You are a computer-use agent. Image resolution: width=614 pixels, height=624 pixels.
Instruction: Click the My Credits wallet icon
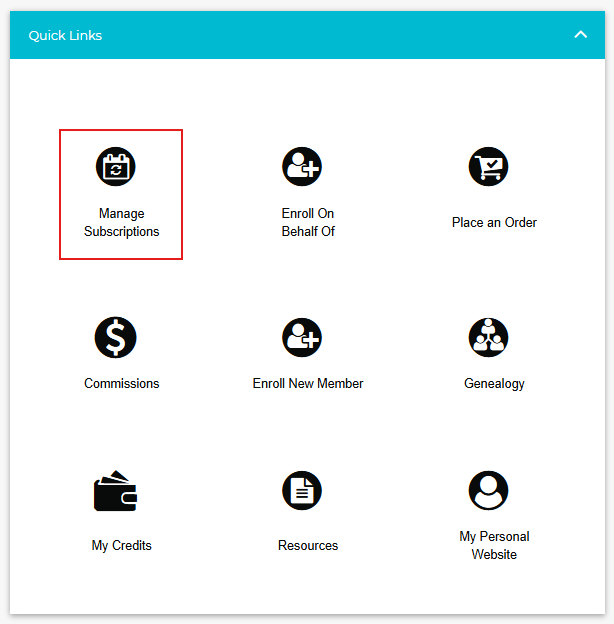115,491
